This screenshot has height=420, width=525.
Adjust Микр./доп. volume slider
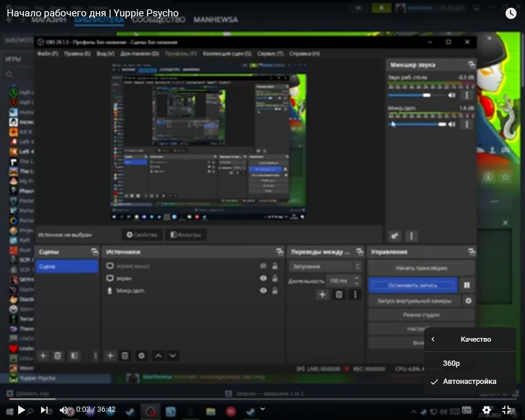tap(416, 124)
